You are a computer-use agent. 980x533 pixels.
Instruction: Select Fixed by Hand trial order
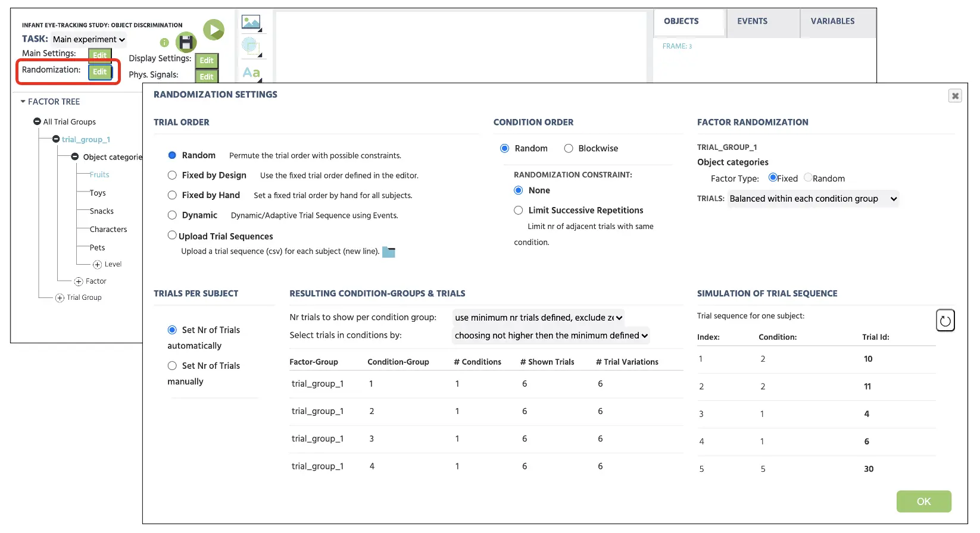(172, 195)
